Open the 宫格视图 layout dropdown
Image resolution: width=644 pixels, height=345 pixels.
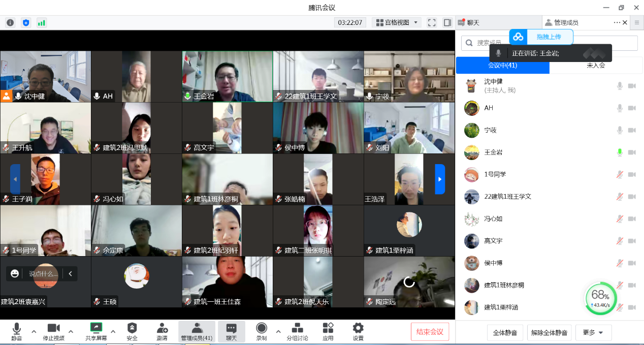pos(397,22)
